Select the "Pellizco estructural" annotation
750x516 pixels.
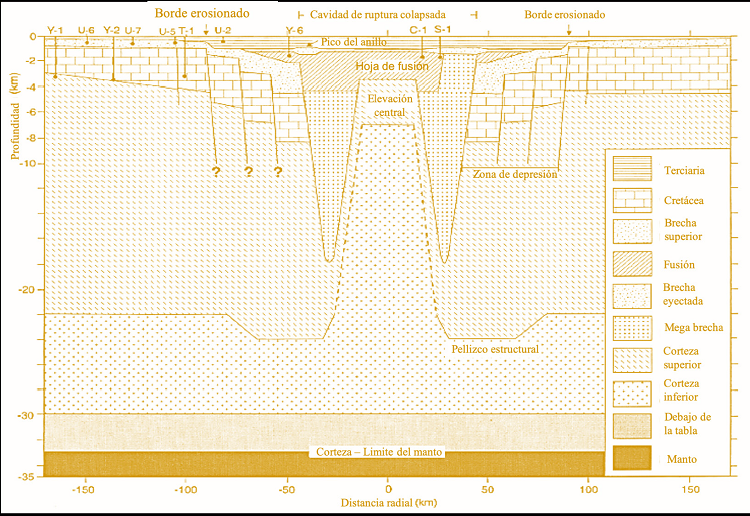click(493, 349)
